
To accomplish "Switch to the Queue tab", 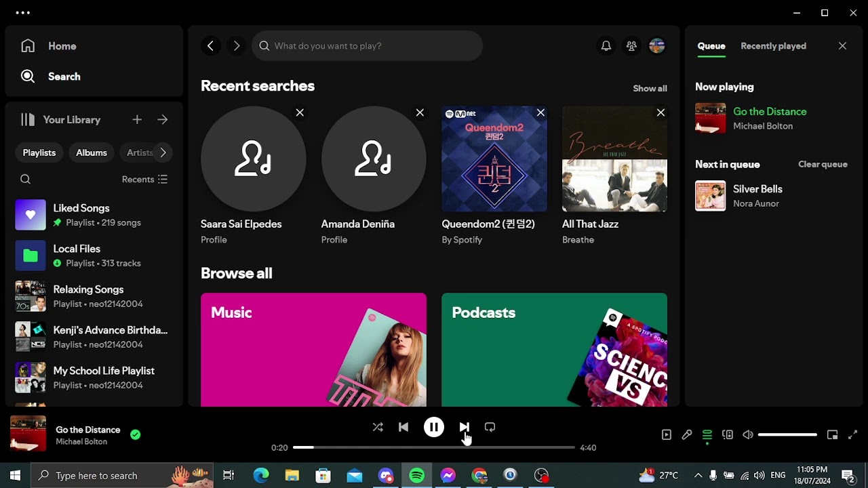I will click(711, 46).
